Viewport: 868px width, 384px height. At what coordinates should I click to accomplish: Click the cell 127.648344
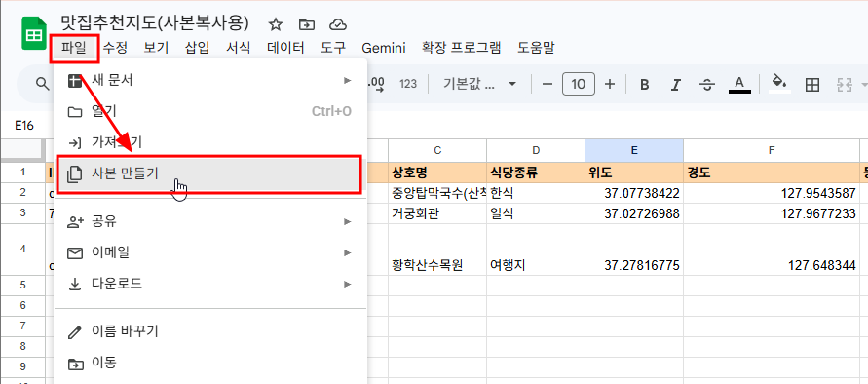pos(772,250)
